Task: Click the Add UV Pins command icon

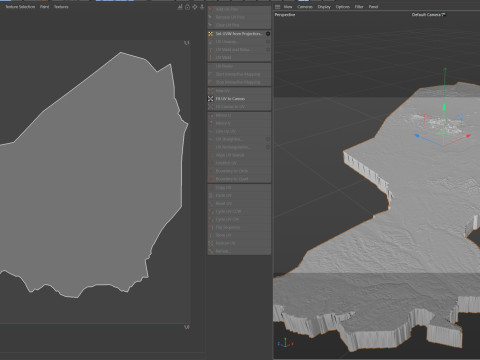Action: click(x=210, y=9)
